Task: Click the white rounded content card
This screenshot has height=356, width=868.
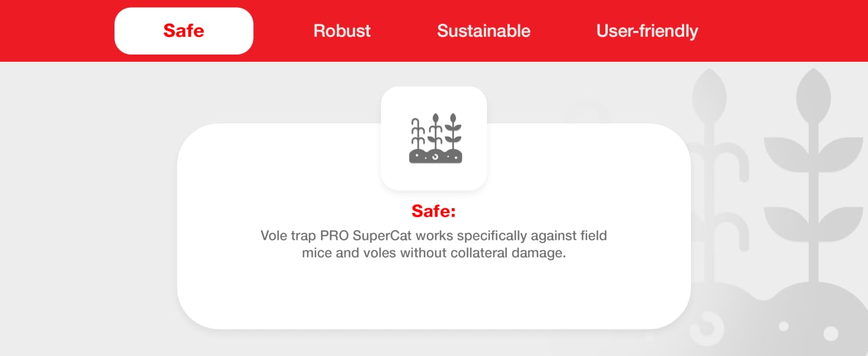Action: 434,226
